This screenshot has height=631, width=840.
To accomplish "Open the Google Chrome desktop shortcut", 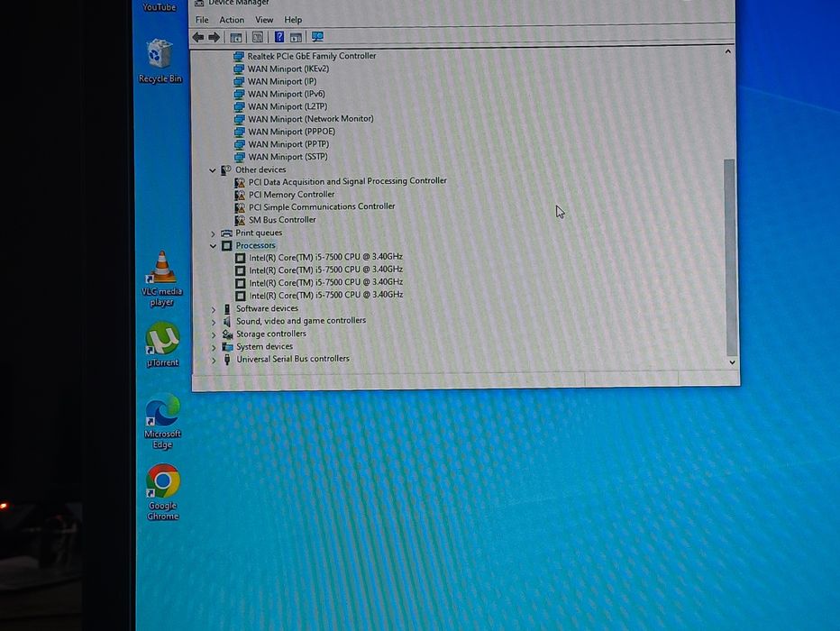I will pos(163,492).
